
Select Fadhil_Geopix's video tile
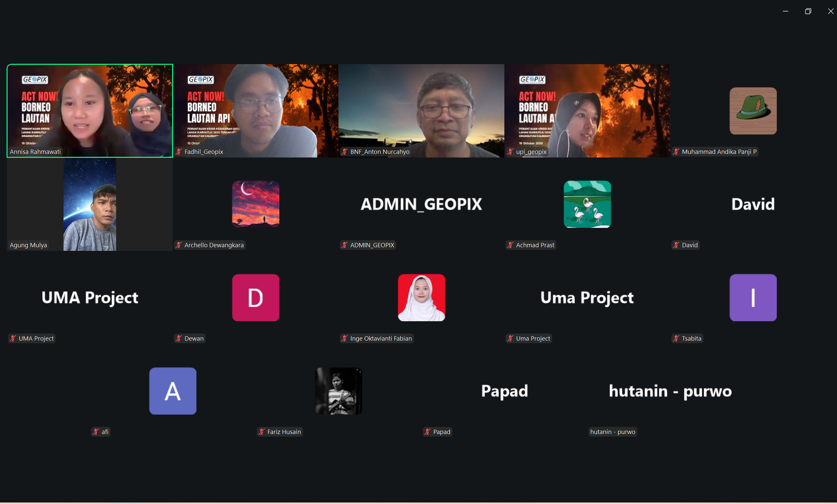tap(255, 111)
